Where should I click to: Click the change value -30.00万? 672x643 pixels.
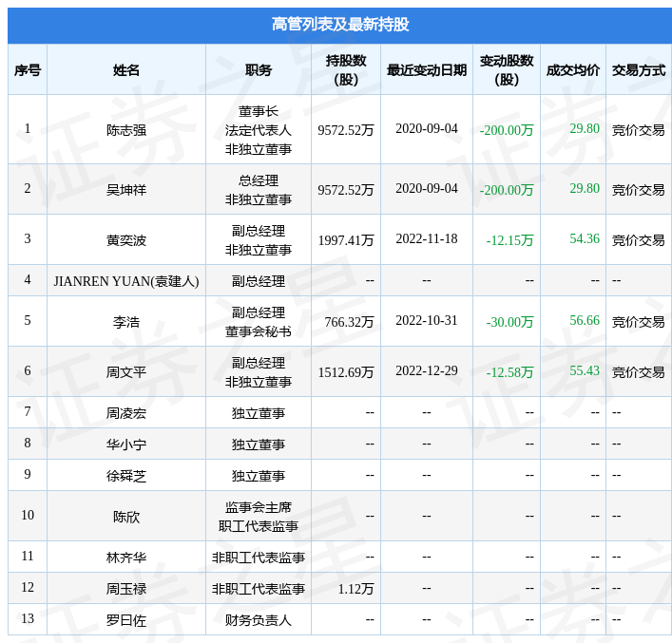click(x=509, y=322)
